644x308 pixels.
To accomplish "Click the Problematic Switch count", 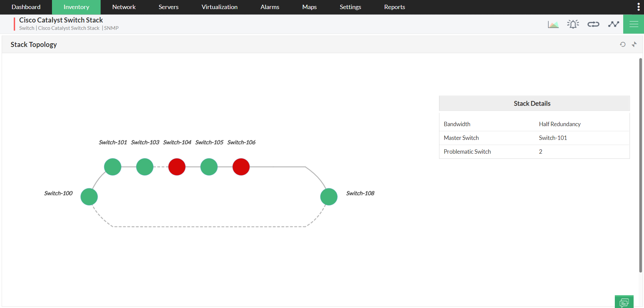I will (x=540, y=151).
